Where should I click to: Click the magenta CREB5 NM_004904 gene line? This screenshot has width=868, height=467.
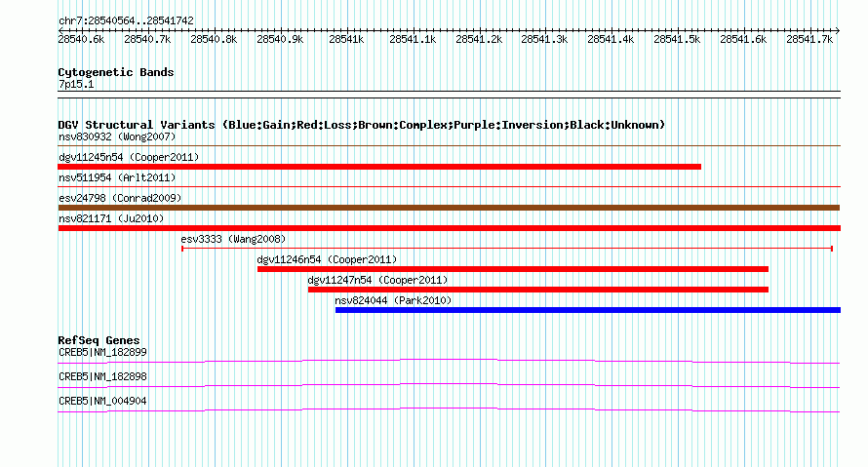(449, 410)
